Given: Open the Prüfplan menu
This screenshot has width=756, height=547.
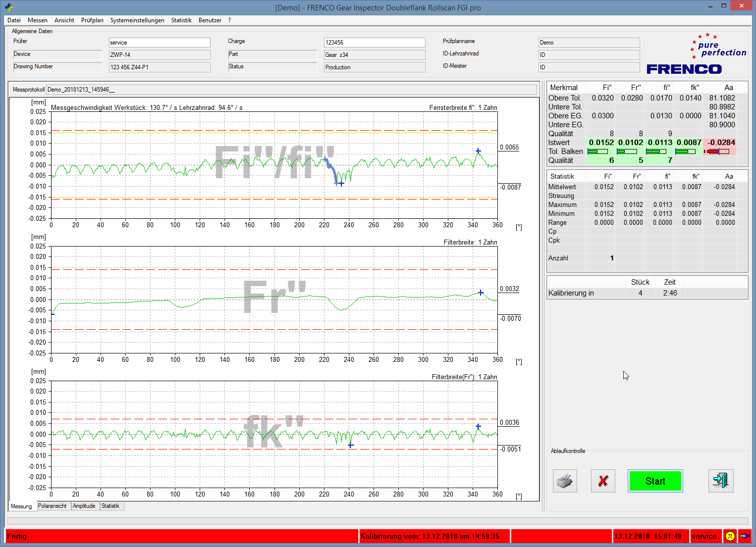Looking at the screenshot, I should [x=92, y=20].
